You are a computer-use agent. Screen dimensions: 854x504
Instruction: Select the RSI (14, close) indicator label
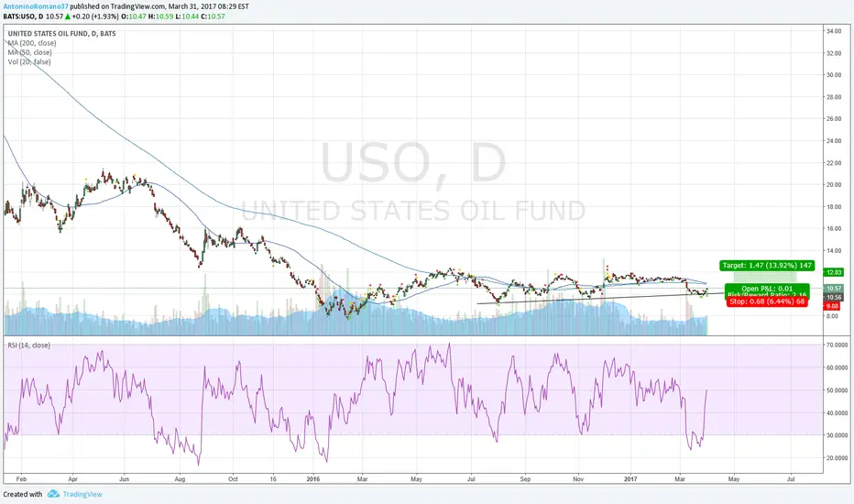click(28, 345)
